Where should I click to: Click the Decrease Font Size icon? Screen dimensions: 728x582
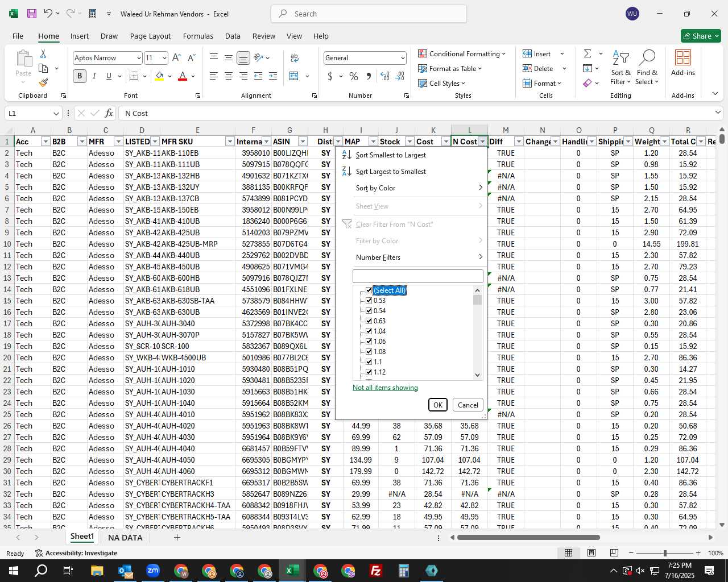click(x=191, y=57)
